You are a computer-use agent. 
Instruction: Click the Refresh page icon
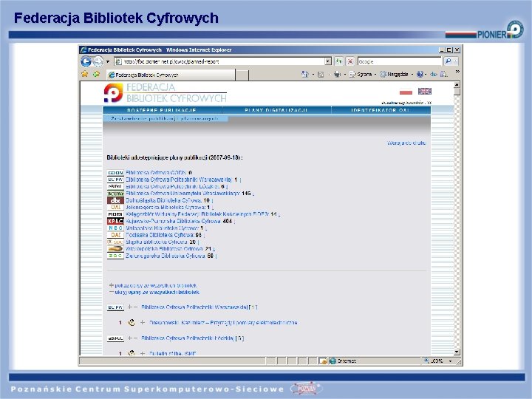click(338, 61)
